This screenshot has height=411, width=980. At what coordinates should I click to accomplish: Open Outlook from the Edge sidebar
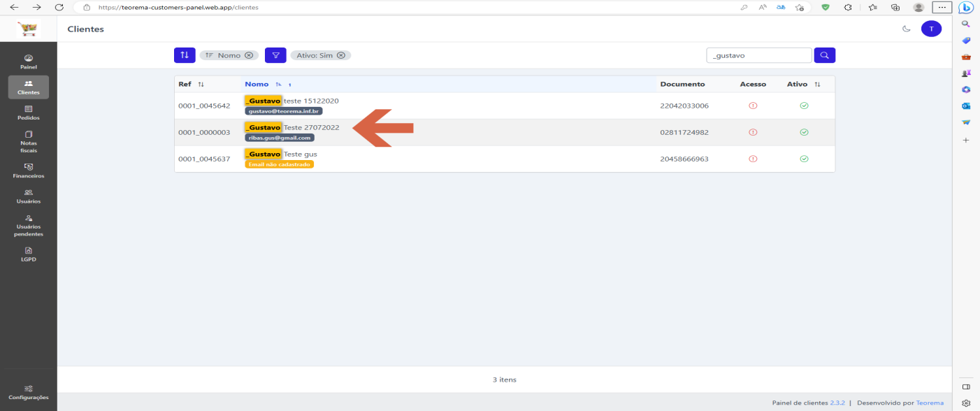[x=966, y=106]
